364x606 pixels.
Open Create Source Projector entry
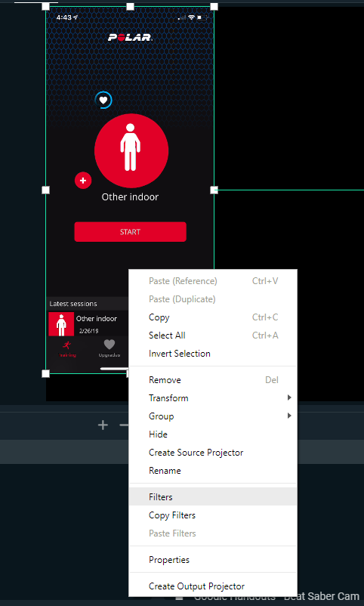click(x=213, y=453)
